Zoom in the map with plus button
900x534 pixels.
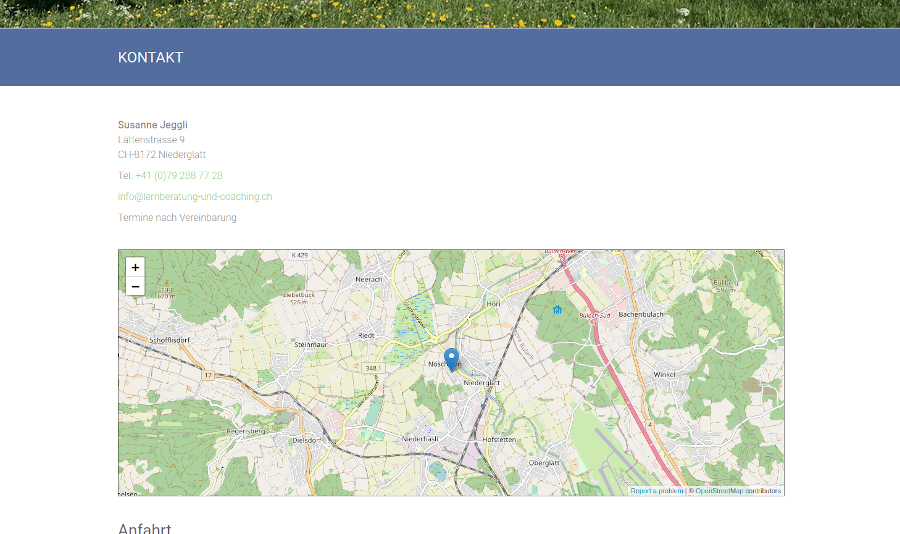135,267
